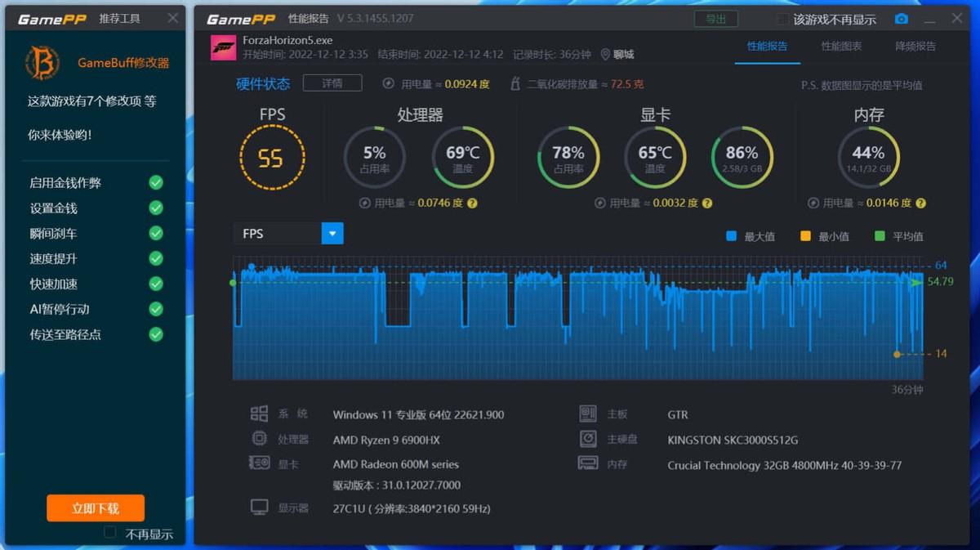
Task: Click the screenshot camera icon in title bar
Action: [x=902, y=17]
